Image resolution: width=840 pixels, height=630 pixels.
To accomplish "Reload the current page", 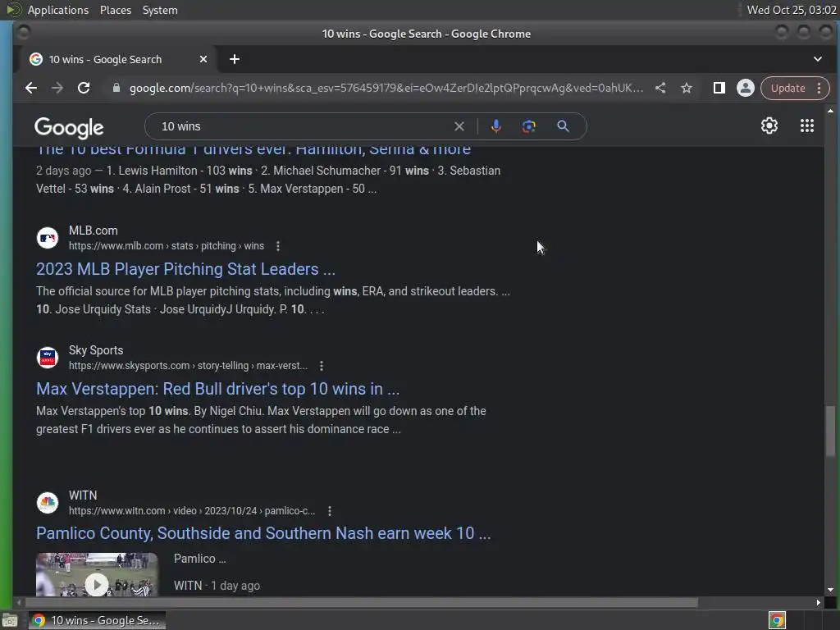I will 84,88.
